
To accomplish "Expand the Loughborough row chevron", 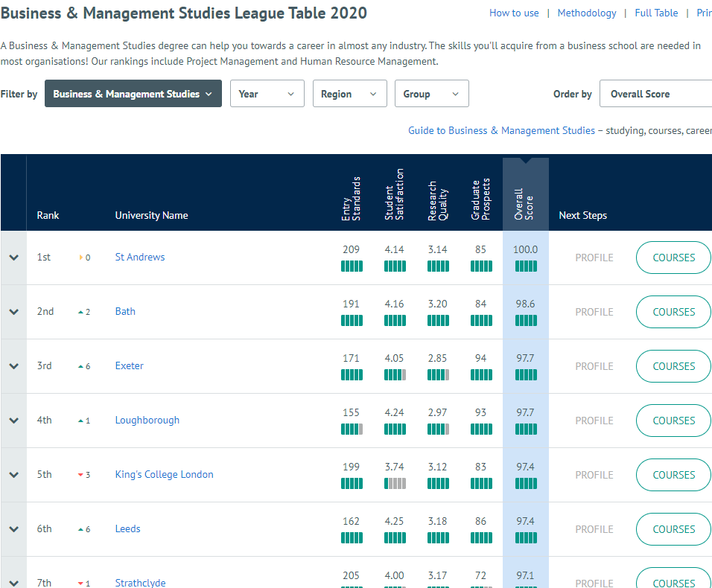I will [x=13, y=421].
